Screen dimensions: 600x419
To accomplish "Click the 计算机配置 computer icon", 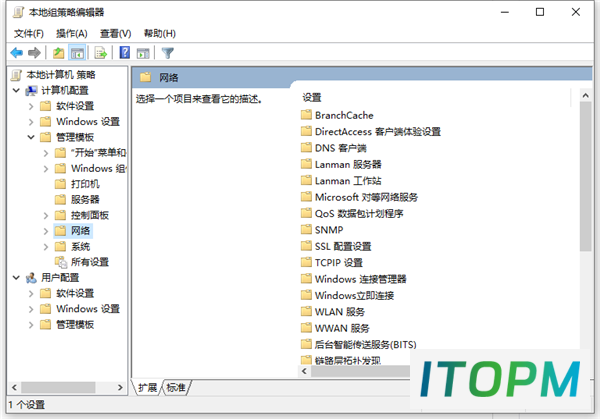I will pyautogui.click(x=31, y=90).
